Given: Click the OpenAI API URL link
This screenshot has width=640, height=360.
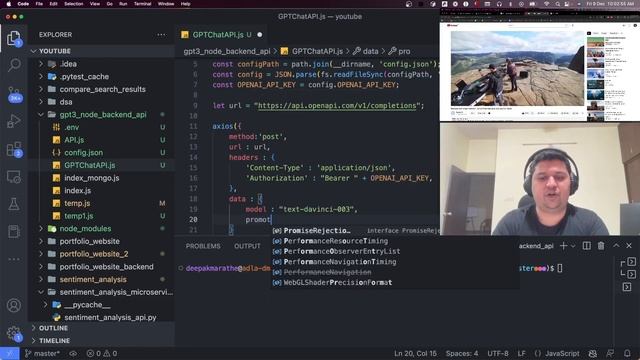Looking at the screenshot, I should pos(337,106).
